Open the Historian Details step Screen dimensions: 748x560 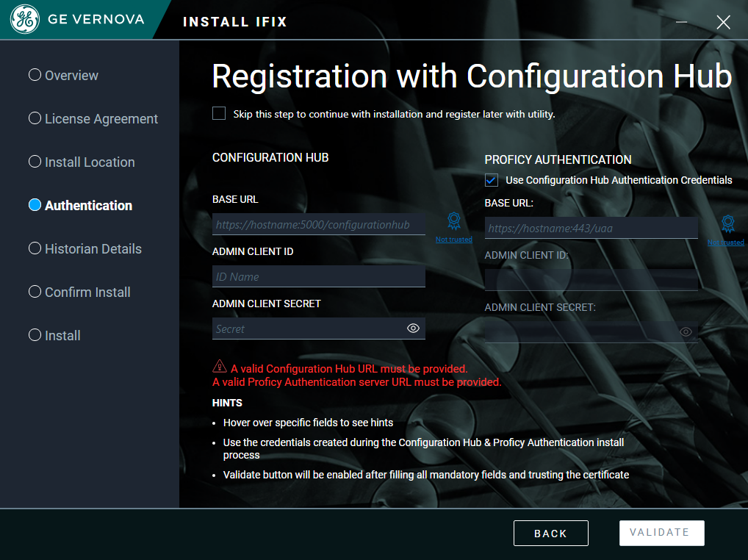click(x=85, y=249)
